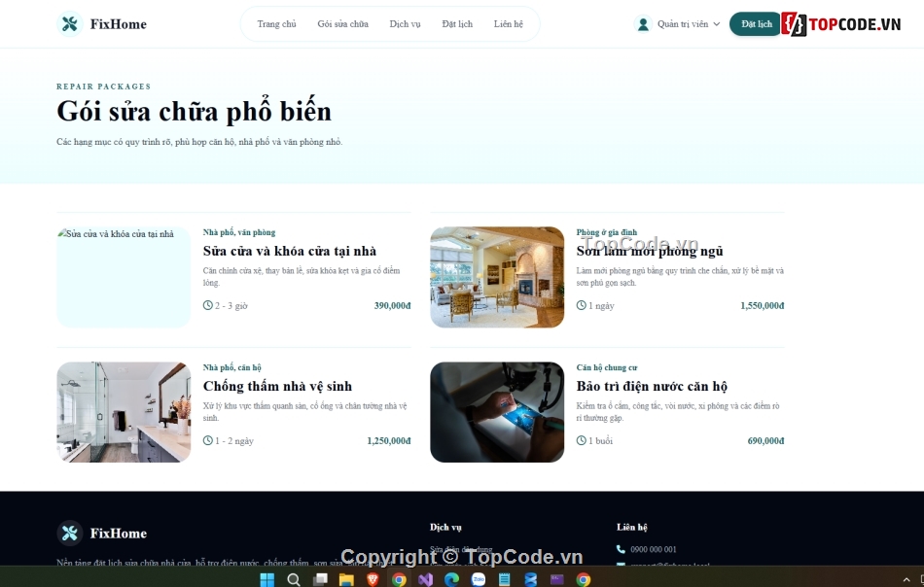924x587 pixels.
Task: Click the bathroom thumbnail of Chống thấm
Action: point(124,412)
